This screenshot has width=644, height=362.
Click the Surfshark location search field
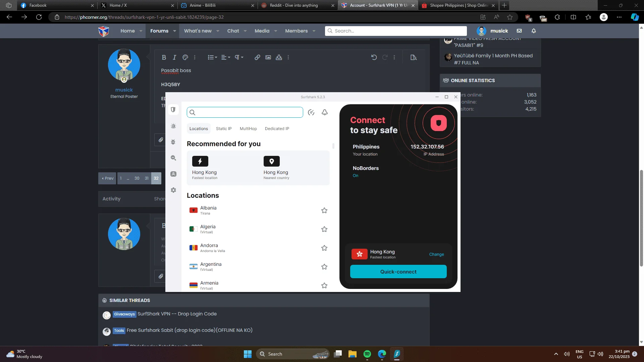pos(245,112)
